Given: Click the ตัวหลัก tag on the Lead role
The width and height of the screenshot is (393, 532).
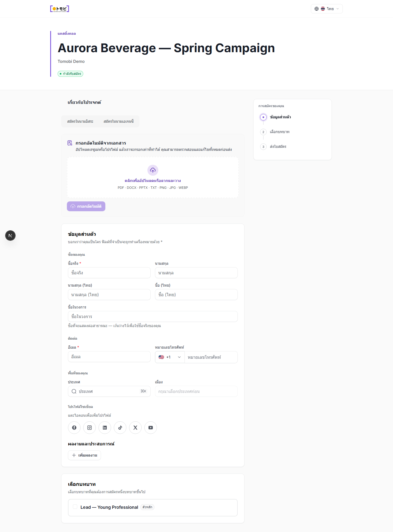Looking at the screenshot, I should (x=147, y=507).
